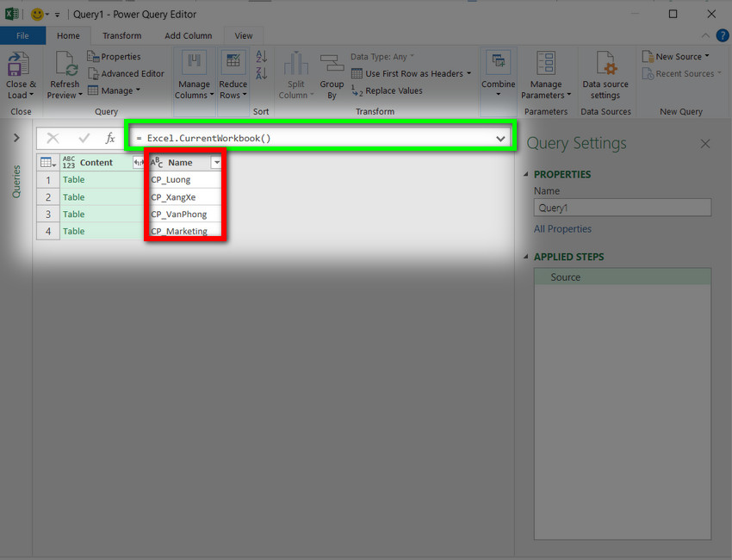Sort ascending with the A-Z icon

click(262, 57)
